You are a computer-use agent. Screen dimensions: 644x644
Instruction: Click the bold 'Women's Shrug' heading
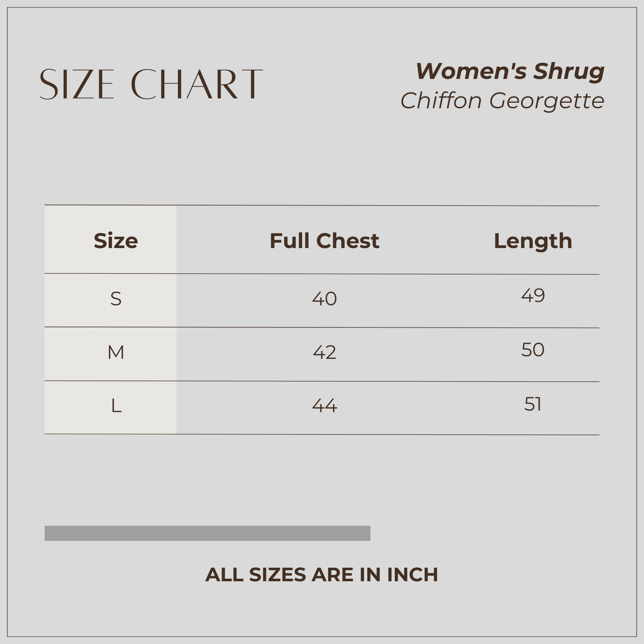pos(510,71)
